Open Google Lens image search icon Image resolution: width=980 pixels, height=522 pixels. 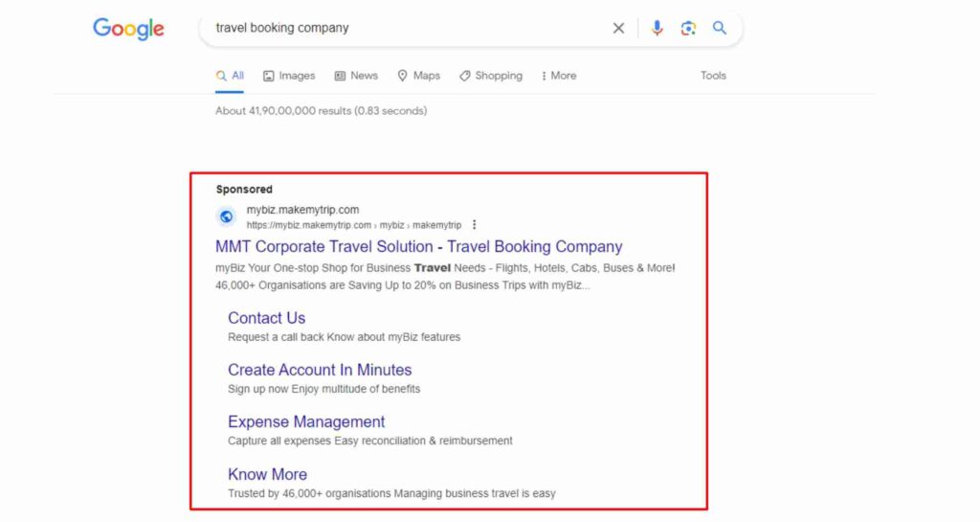click(x=688, y=28)
